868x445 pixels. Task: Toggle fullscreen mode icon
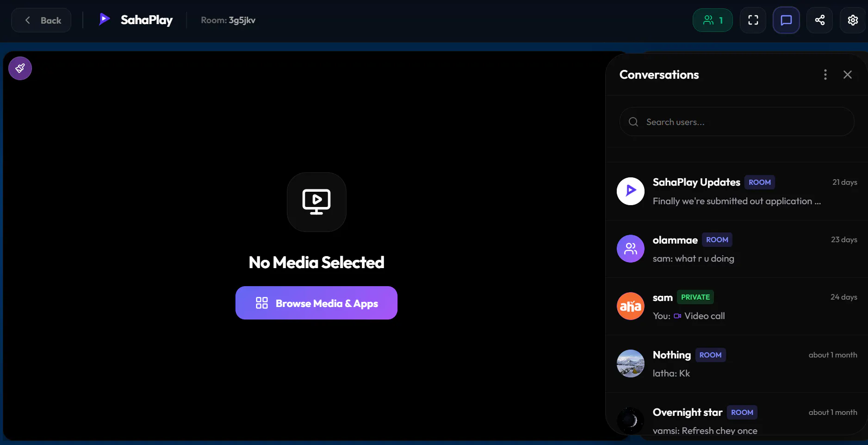pos(753,20)
